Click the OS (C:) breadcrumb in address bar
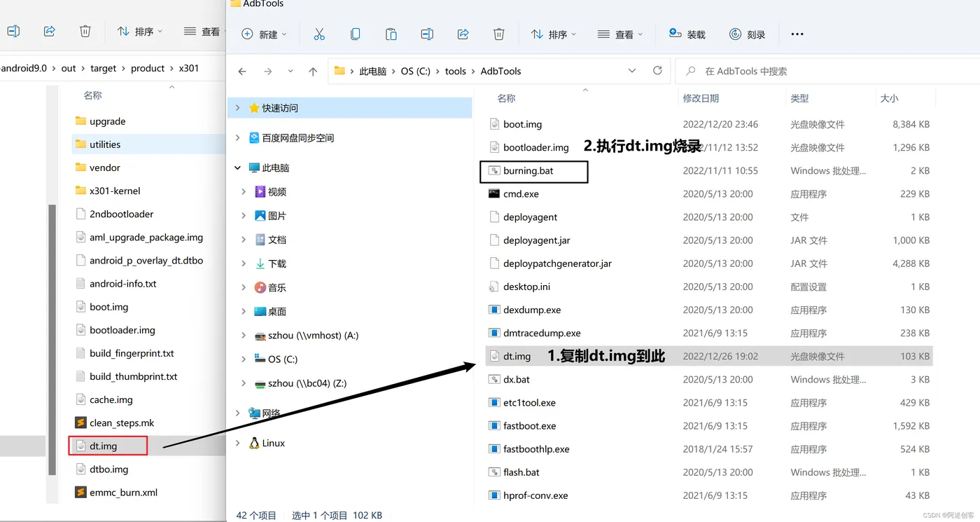The height and width of the screenshot is (522, 980). (x=416, y=71)
